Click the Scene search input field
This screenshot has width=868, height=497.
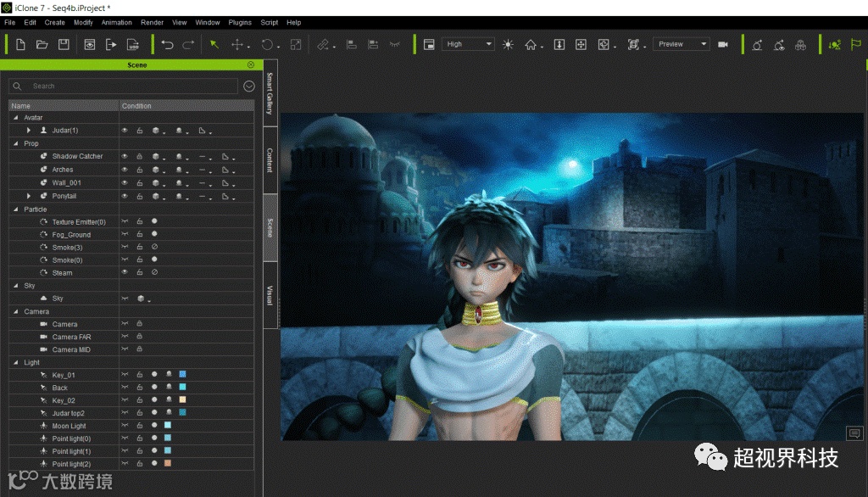tap(124, 86)
